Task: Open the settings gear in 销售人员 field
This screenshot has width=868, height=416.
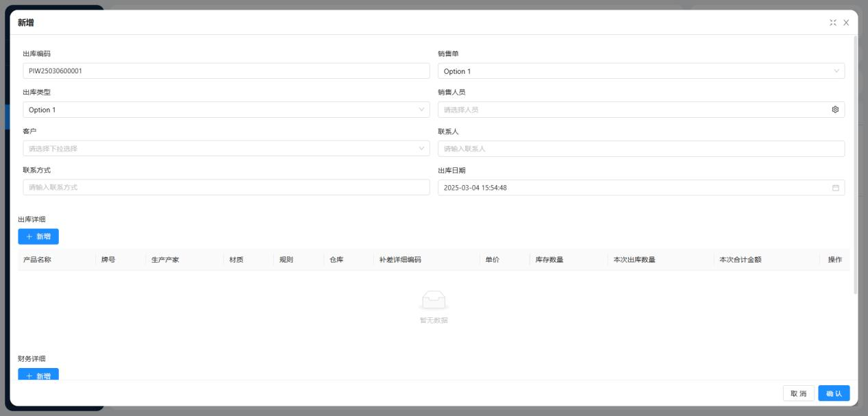Action: click(x=835, y=110)
